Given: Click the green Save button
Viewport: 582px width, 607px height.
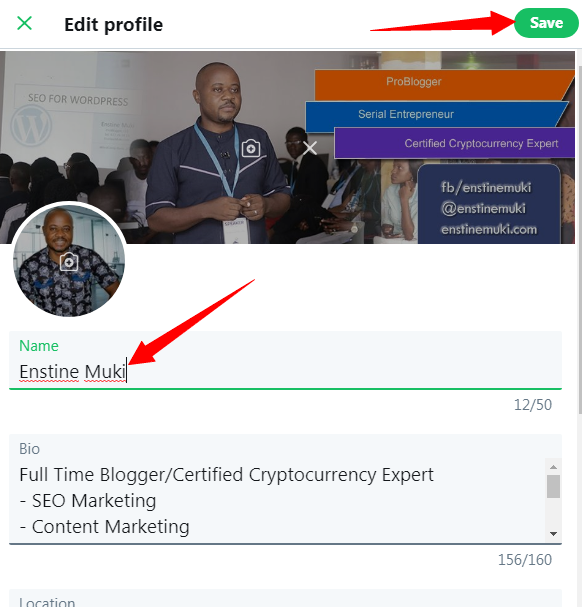Looking at the screenshot, I should coord(546,23).
